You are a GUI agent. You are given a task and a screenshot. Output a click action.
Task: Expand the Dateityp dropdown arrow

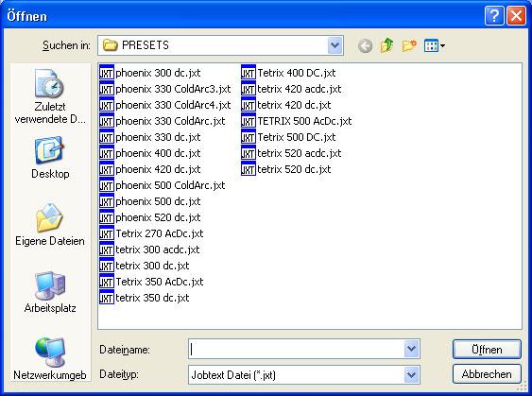click(411, 374)
